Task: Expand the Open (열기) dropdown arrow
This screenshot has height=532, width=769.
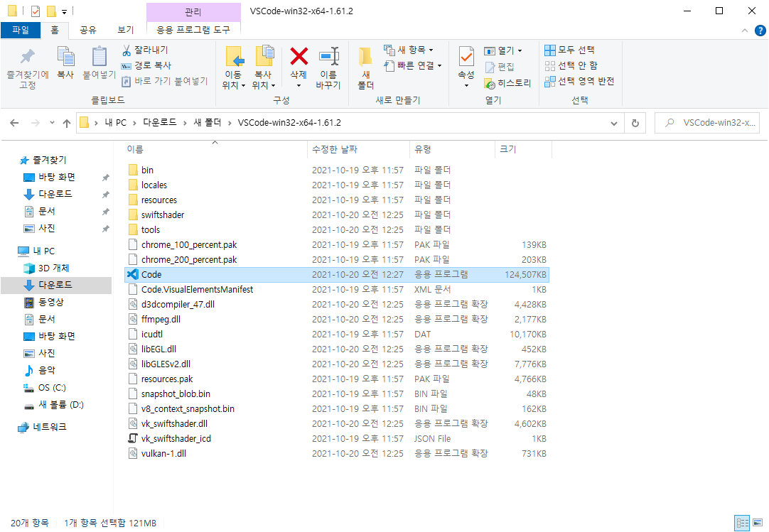Action: (520, 50)
